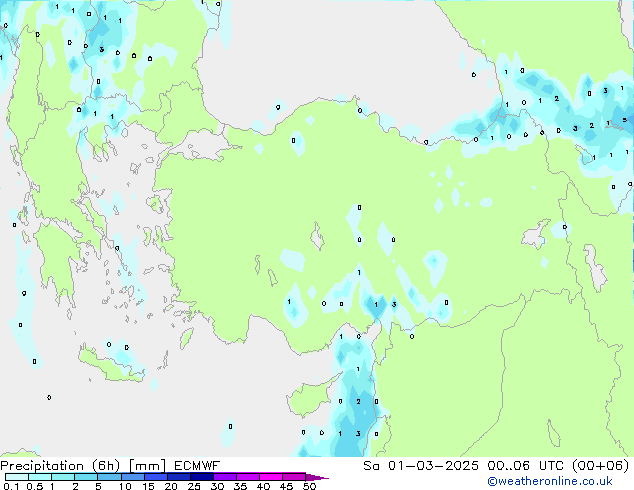Click the purple over-50 arrow at legend end
Viewport: 634px width, 490px height.
[x=317, y=477]
